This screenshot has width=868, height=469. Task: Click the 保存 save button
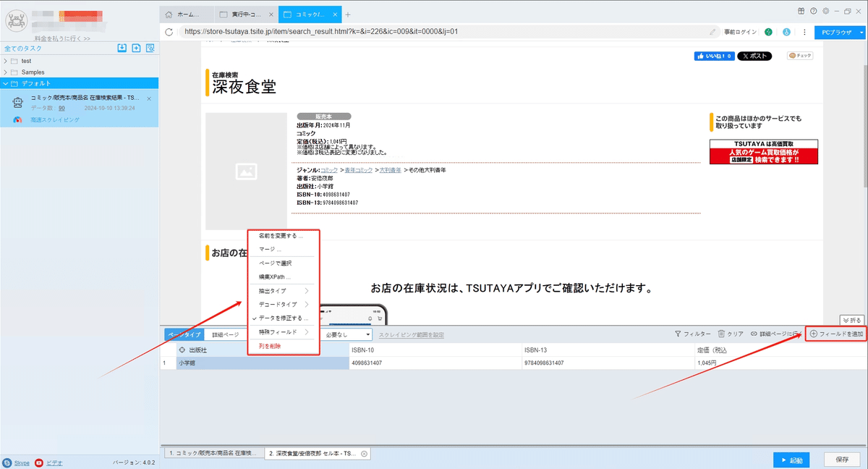click(841, 460)
